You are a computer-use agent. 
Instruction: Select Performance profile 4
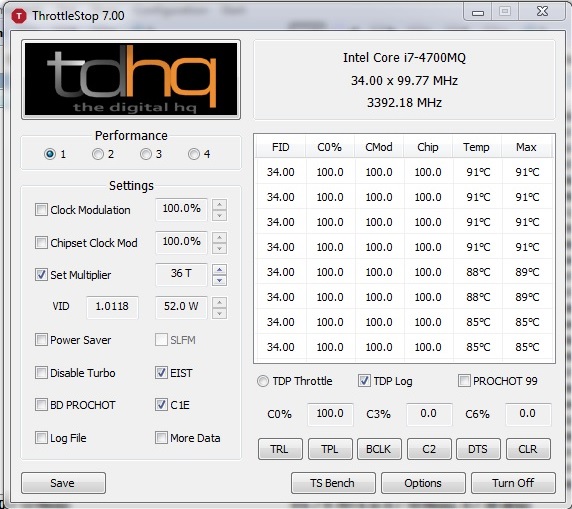[194, 154]
